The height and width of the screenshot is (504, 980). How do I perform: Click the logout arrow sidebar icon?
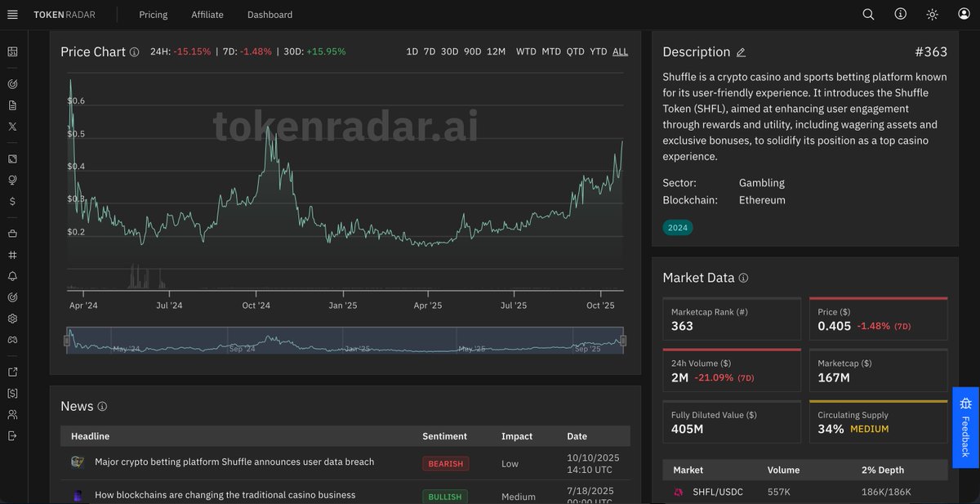12,436
